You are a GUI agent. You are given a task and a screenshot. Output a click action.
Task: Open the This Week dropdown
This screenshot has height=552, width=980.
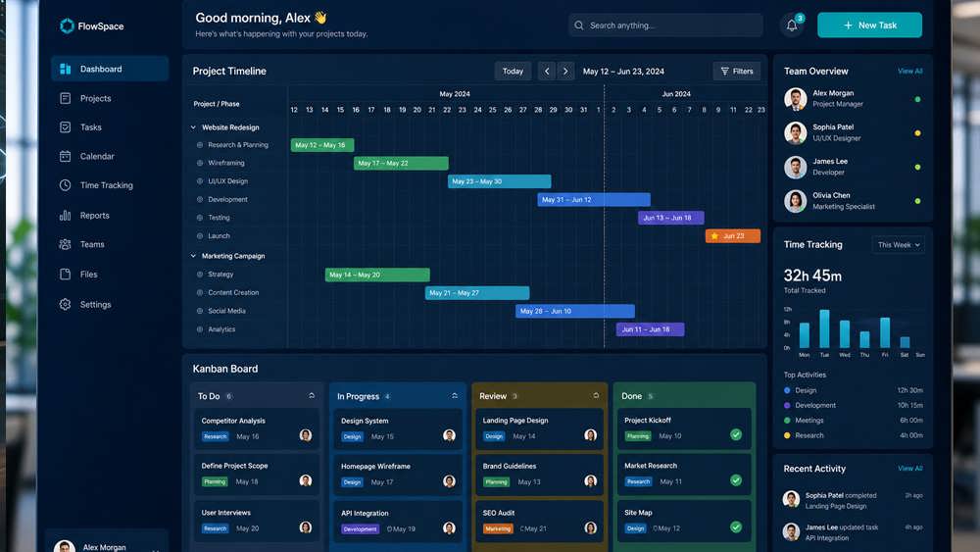coord(898,245)
